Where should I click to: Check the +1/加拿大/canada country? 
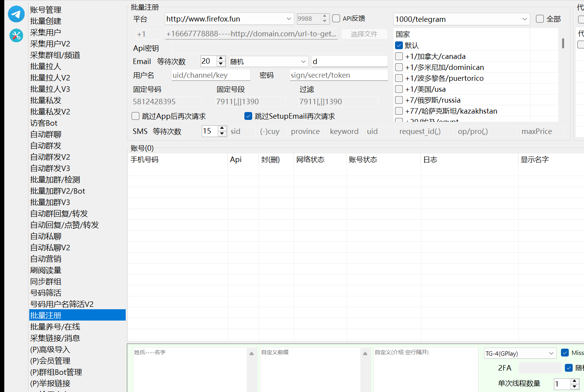point(399,56)
